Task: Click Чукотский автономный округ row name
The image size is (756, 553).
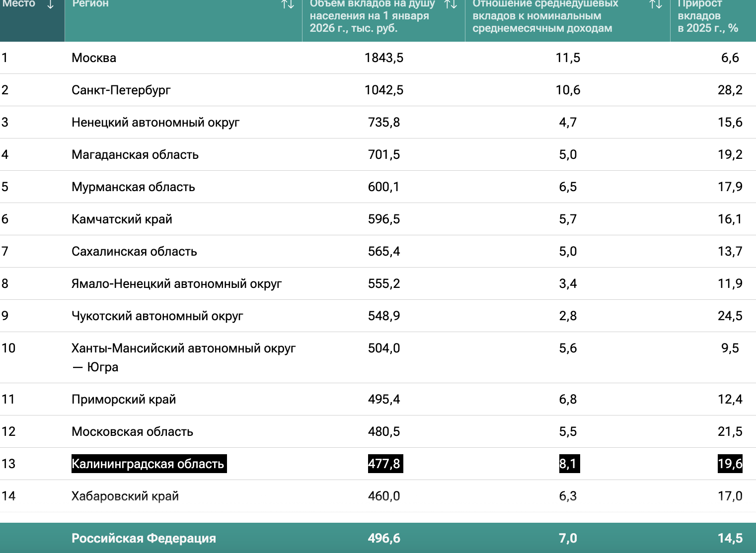Action: (x=157, y=316)
